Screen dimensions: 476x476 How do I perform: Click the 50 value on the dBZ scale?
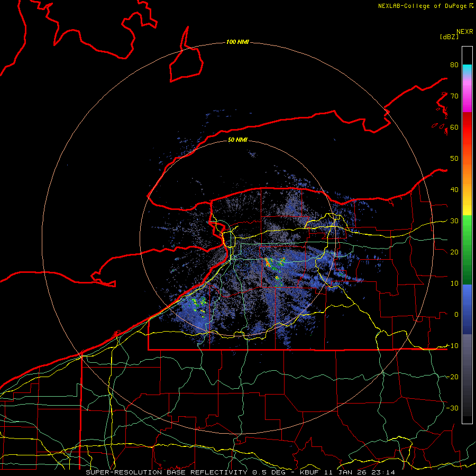[454, 159]
